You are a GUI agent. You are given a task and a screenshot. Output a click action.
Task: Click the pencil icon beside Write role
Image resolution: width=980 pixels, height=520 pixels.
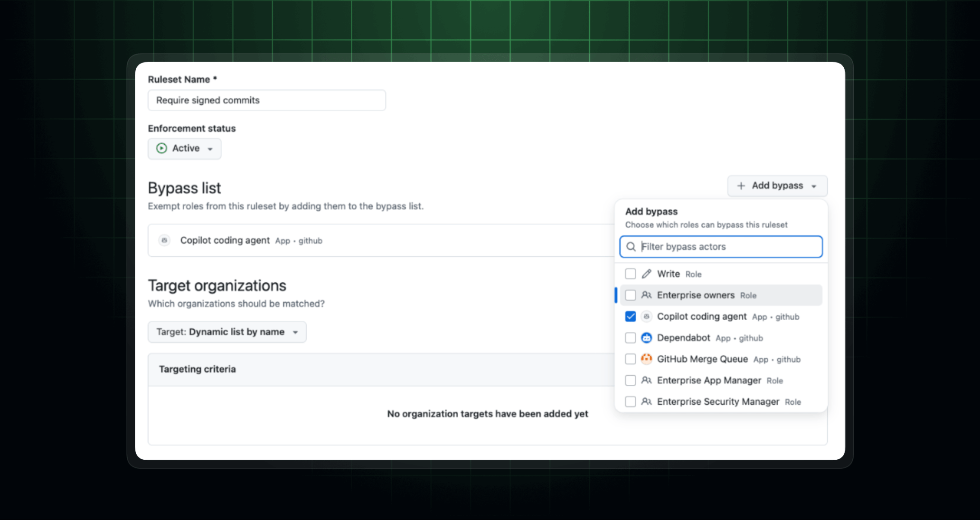click(646, 274)
